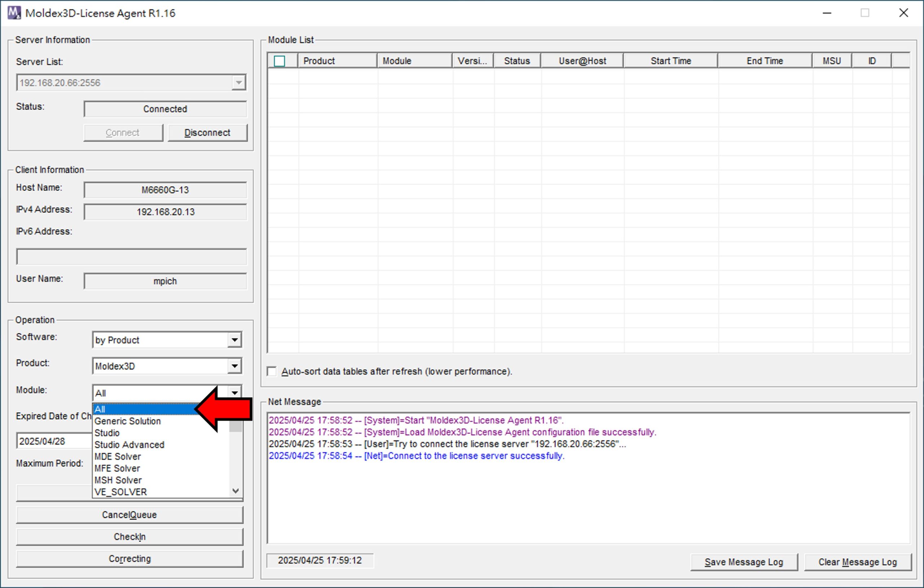Open the Software 'by Product' dropdown

click(235, 340)
